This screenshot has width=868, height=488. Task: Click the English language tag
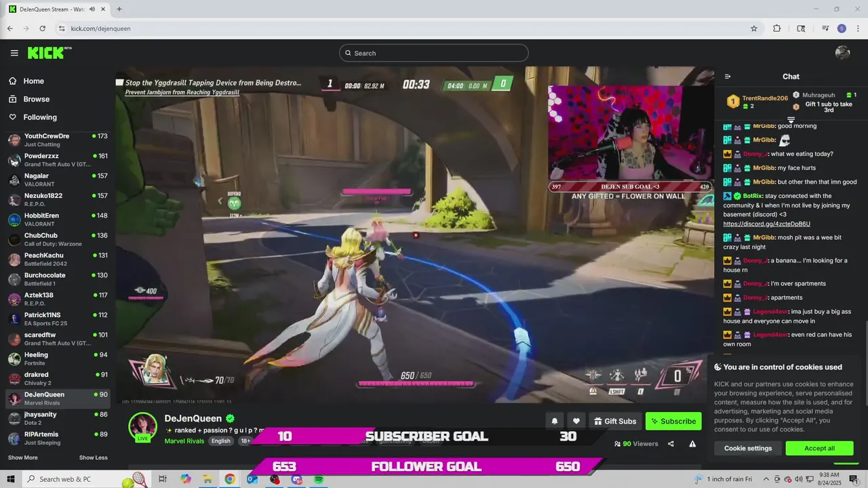(220, 441)
